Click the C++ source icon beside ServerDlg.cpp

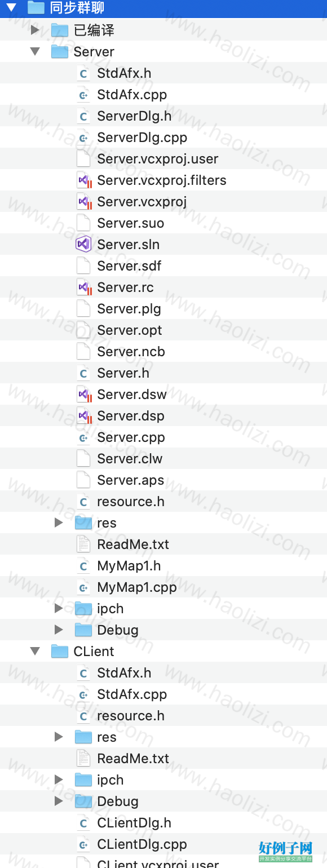click(83, 138)
